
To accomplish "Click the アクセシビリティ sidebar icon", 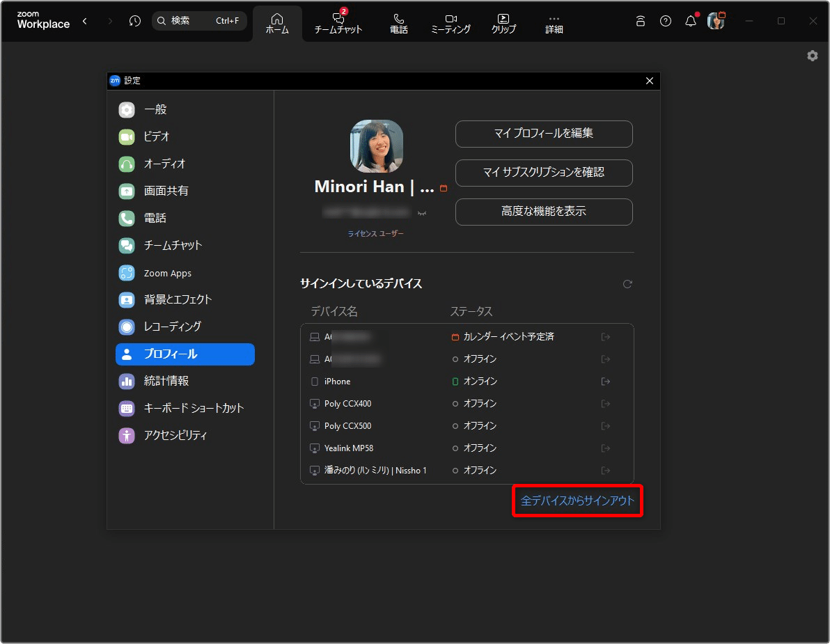I will click(127, 436).
